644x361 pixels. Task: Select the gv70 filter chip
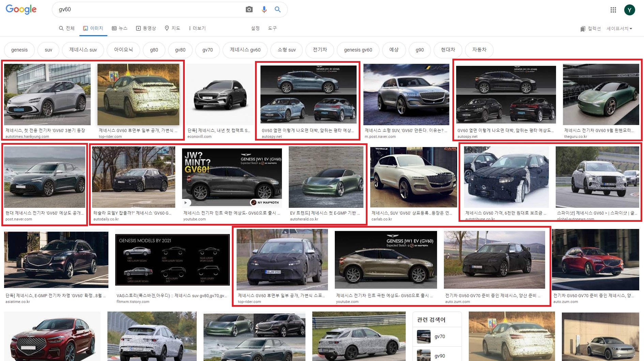click(208, 50)
